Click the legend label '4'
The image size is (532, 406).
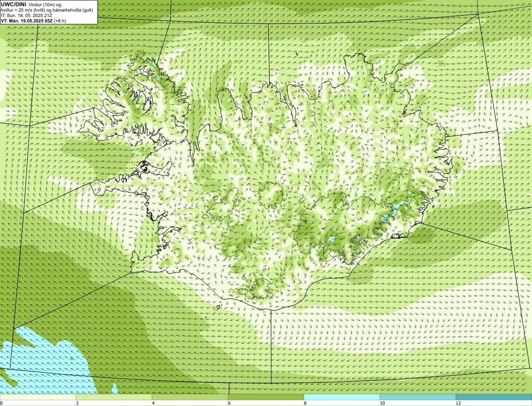[x=153, y=403]
